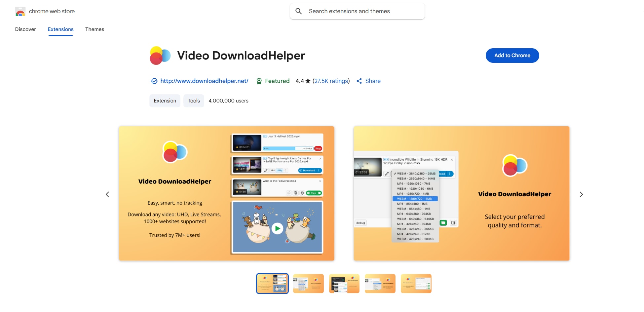The height and width of the screenshot is (312, 644).
Task: Click the right carousel arrow
Action: 581,194
